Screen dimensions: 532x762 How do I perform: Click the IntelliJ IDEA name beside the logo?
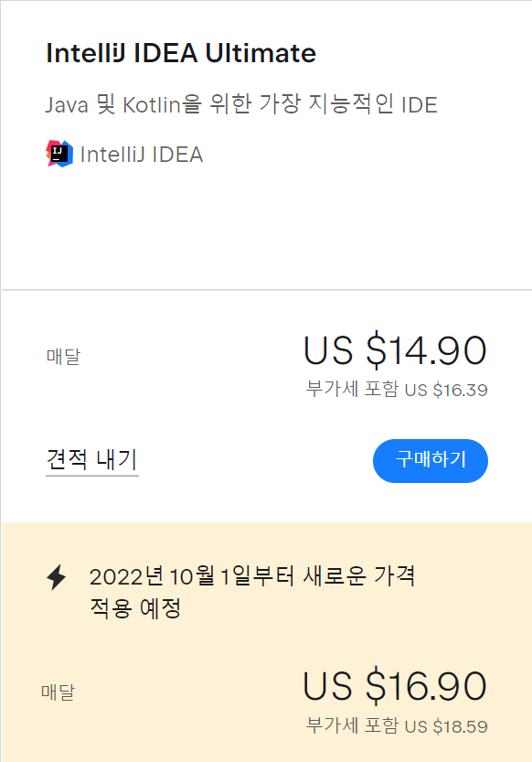pos(142,155)
